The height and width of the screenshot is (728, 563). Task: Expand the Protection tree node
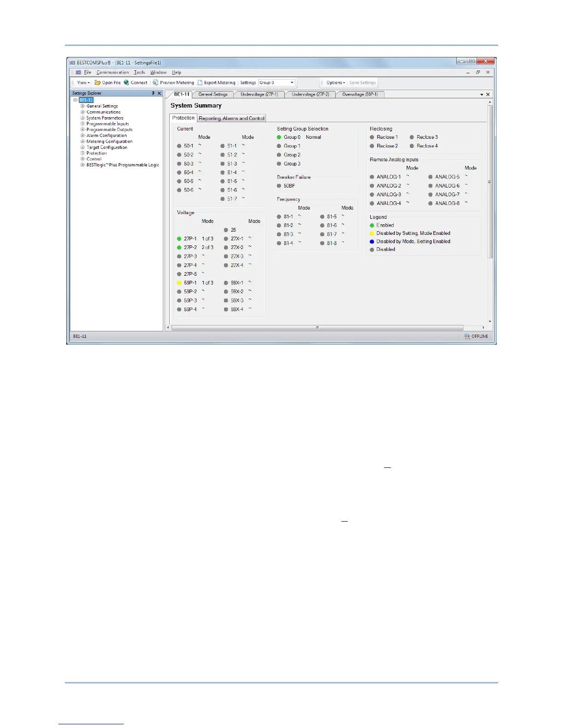pyautogui.click(x=83, y=153)
